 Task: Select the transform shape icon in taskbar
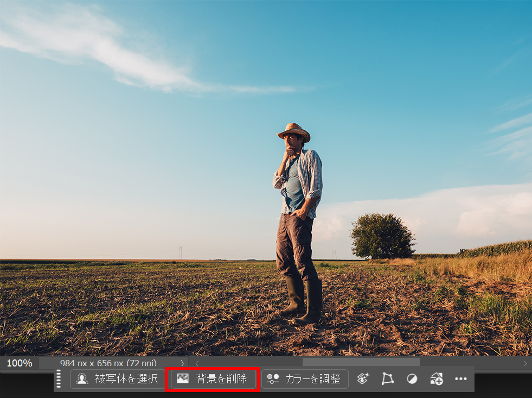(x=387, y=379)
